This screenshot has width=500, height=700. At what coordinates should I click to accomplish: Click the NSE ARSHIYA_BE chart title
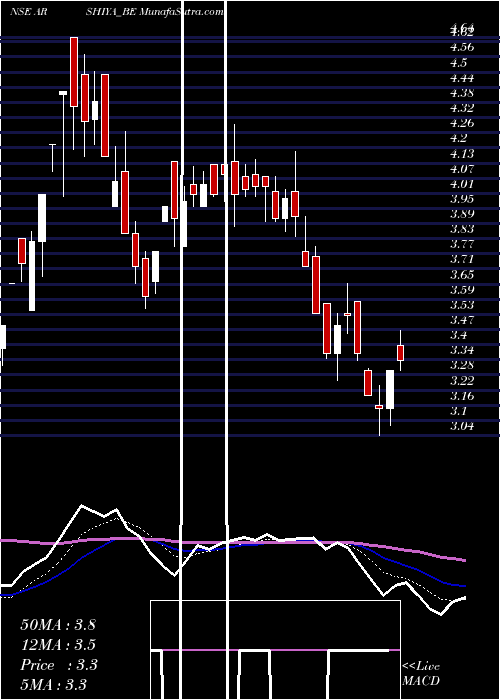click(116, 12)
